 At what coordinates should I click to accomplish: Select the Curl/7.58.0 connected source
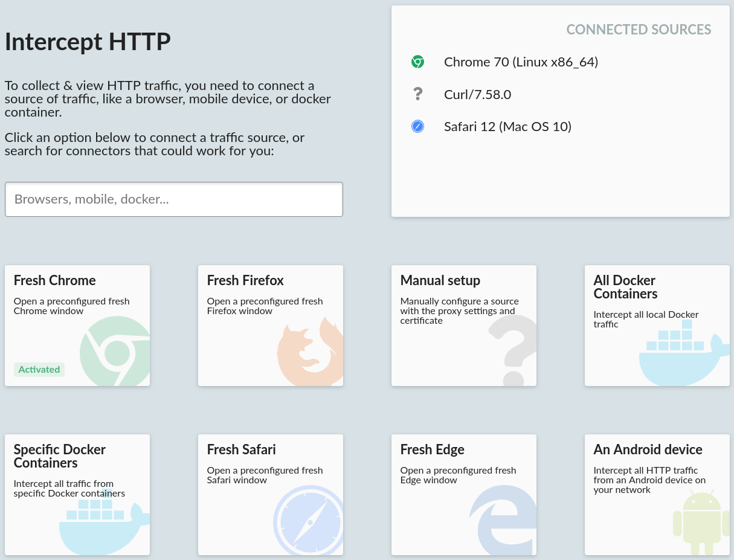(477, 94)
